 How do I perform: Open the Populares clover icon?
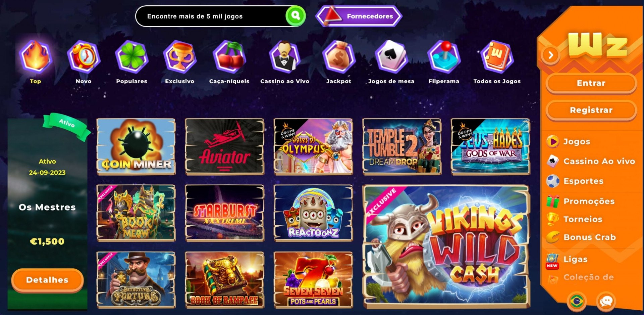pos(131,56)
